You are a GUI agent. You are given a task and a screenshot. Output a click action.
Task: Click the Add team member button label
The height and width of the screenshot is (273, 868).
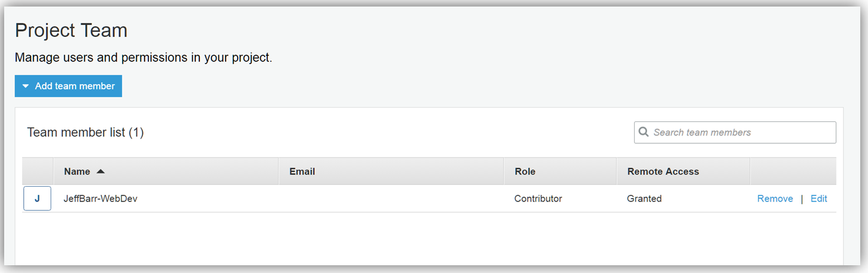(x=75, y=86)
